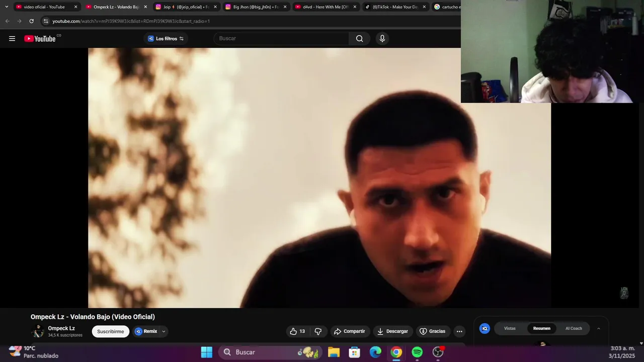This screenshot has height=362, width=644.
Task: Close the Jeip Instagram tab
Action: [x=215, y=7]
